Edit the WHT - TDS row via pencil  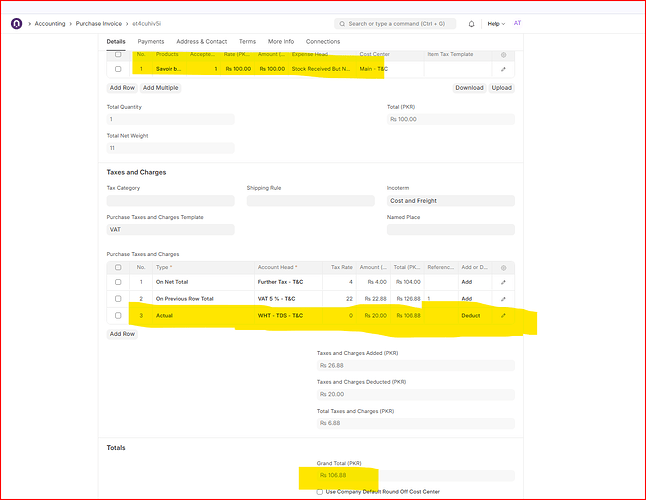pos(503,315)
